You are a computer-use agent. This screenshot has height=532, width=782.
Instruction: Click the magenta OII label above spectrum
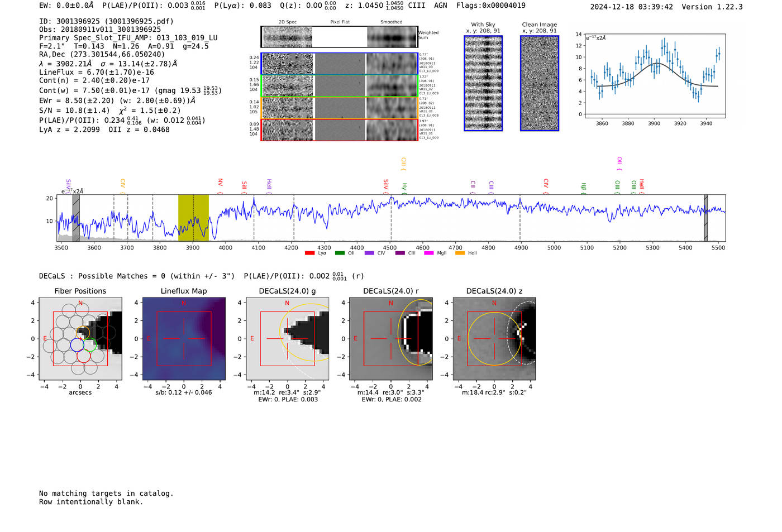(x=619, y=164)
